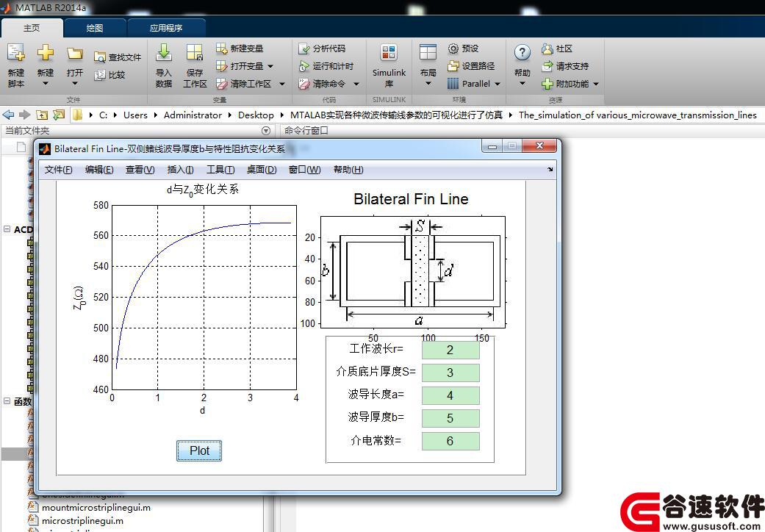Click the 附加功能 add-ons icon

547,84
